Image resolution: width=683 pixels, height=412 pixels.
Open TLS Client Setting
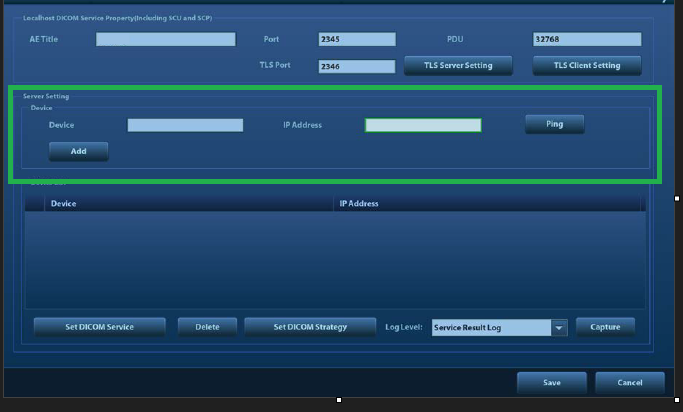(587, 65)
